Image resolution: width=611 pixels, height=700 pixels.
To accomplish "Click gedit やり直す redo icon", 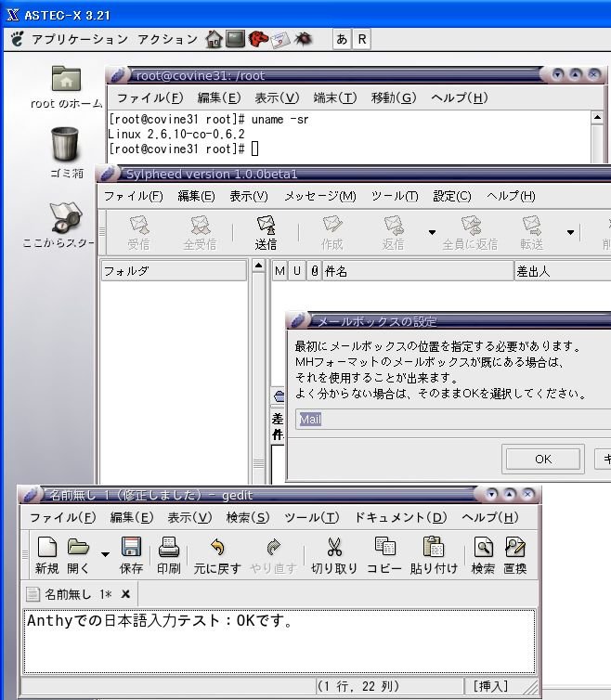I will coord(273,555).
